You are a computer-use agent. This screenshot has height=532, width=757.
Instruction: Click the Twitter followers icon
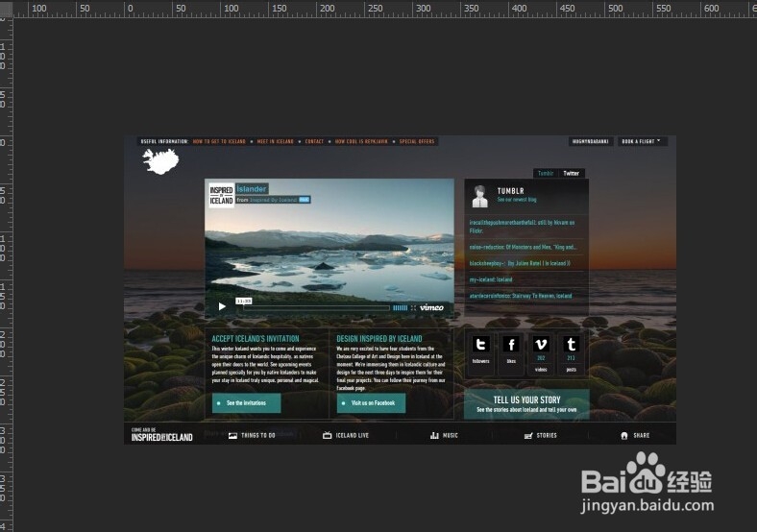coord(480,344)
